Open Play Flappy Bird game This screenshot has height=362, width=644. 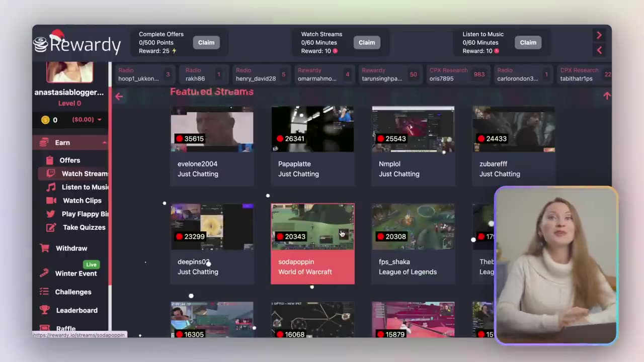tap(85, 214)
